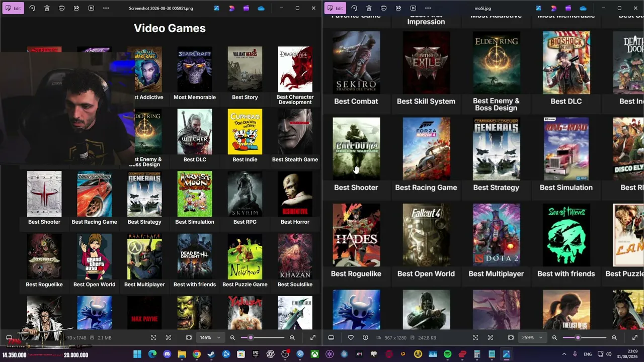Screen dimensions: 644x362
Task: Show file info for mo5i.jpg
Action: (x=365, y=338)
